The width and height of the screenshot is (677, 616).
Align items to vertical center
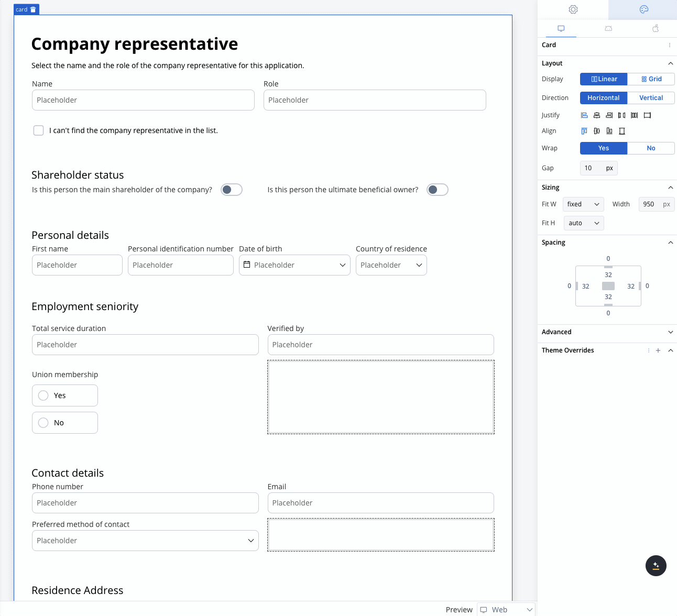click(597, 131)
